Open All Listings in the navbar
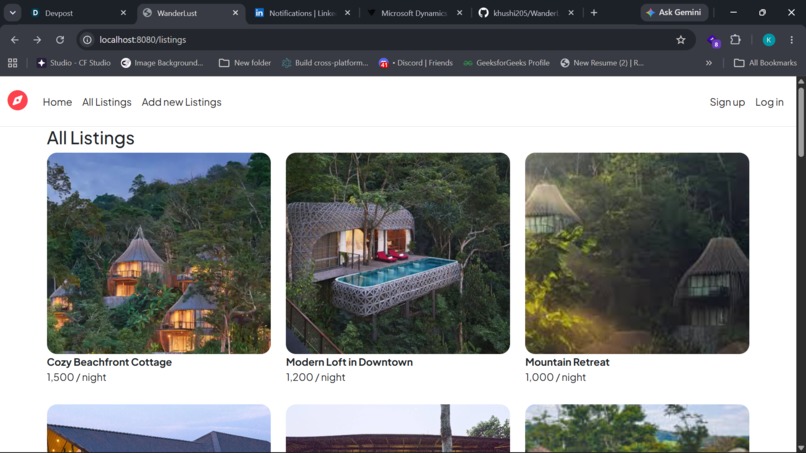The height and width of the screenshot is (453, 806). [x=106, y=102]
